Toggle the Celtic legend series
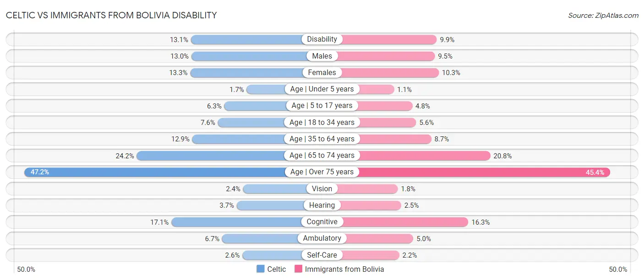 pyautogui.click(x=272, y=269)
